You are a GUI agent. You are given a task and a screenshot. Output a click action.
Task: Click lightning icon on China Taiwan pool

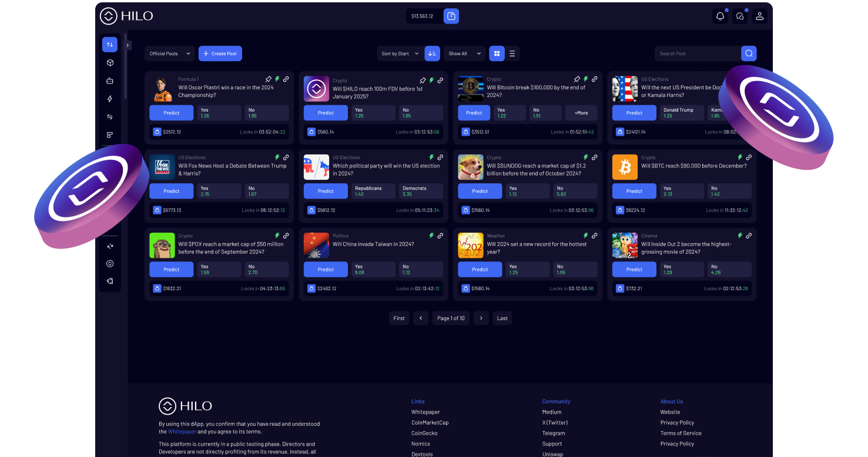(431, 236)
